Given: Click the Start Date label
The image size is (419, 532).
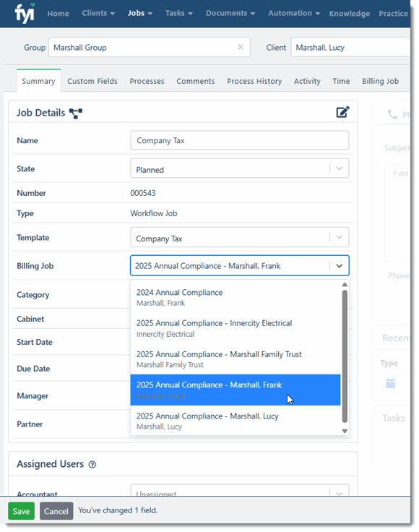Looking at the screenshot, I should tap(35, 342).
